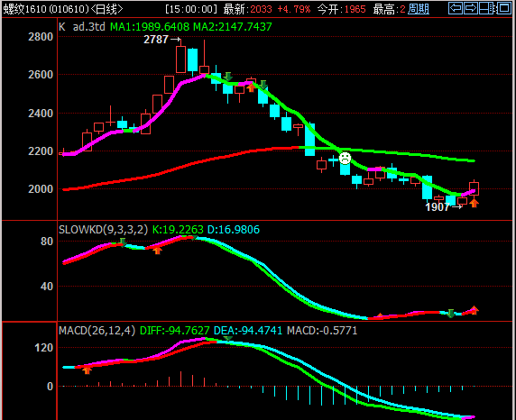Viewport: 516px width, 420px height.
Task: Click the right arrow navigation icon
Action: [471, 8]
